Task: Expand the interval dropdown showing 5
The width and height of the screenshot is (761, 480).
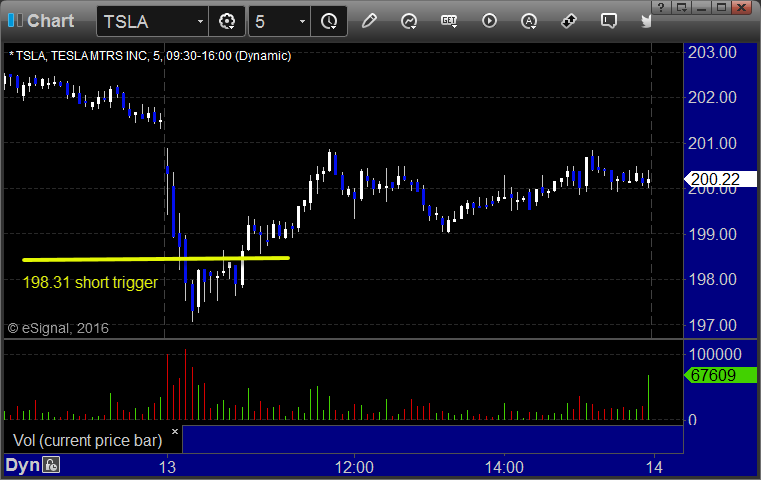Action: click(302, 22)
